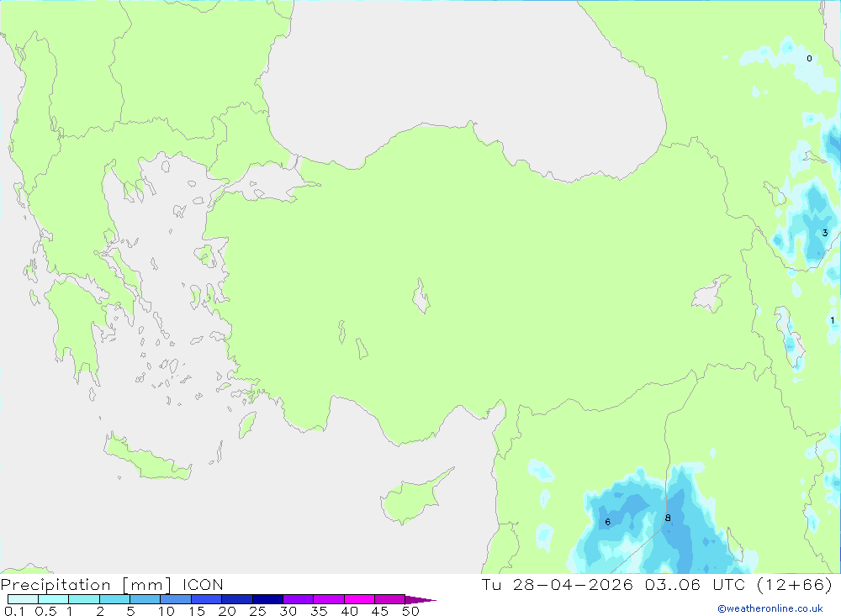Click the legend label '50'
This screenshot has width=841, height=616.
(x=410, y=611)
